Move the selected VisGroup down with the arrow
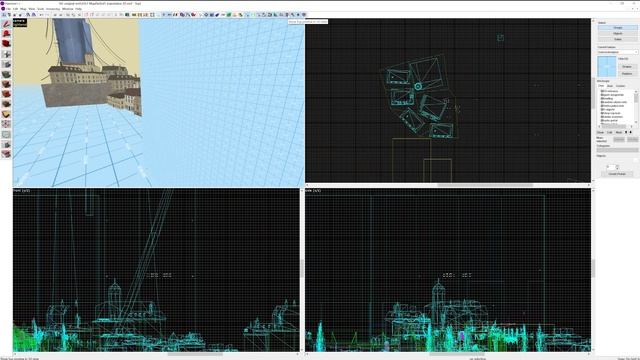The height and width of the screenshot is (360, 640). click(x=631, y=132)
